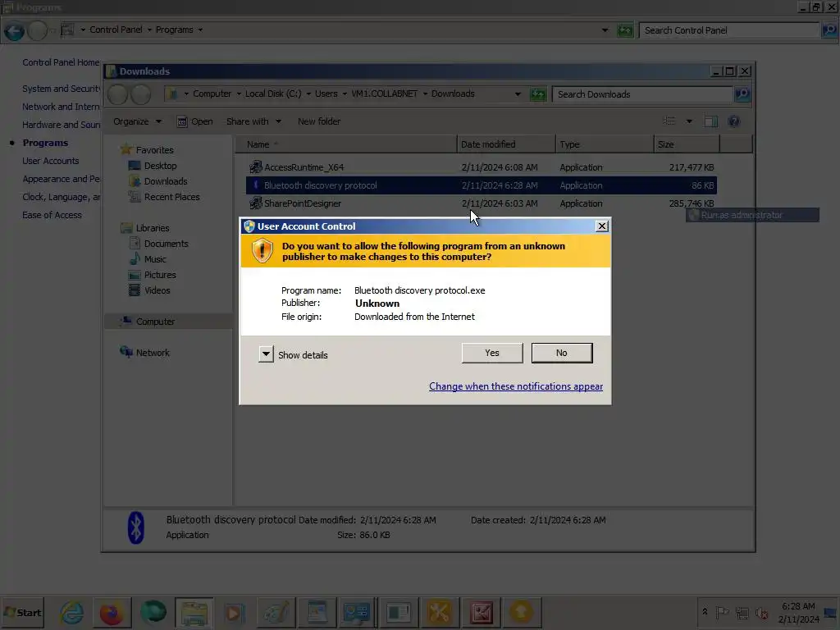
Task: Click volume muted tray icon
Action: pyautogui.click(x=761, y=613)
